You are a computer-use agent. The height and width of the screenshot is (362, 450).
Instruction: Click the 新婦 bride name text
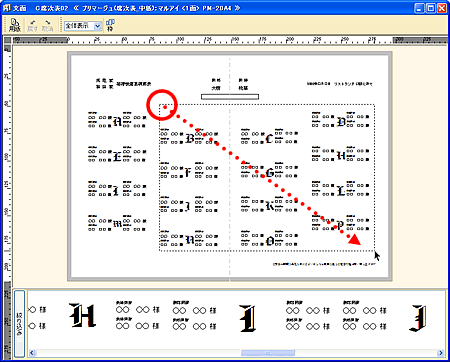243,84
